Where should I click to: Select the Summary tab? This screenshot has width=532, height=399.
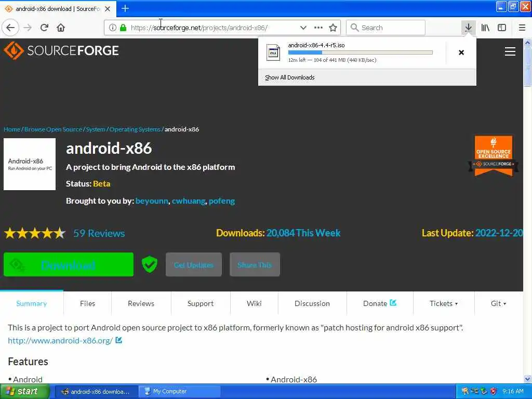tap(32, 303)
